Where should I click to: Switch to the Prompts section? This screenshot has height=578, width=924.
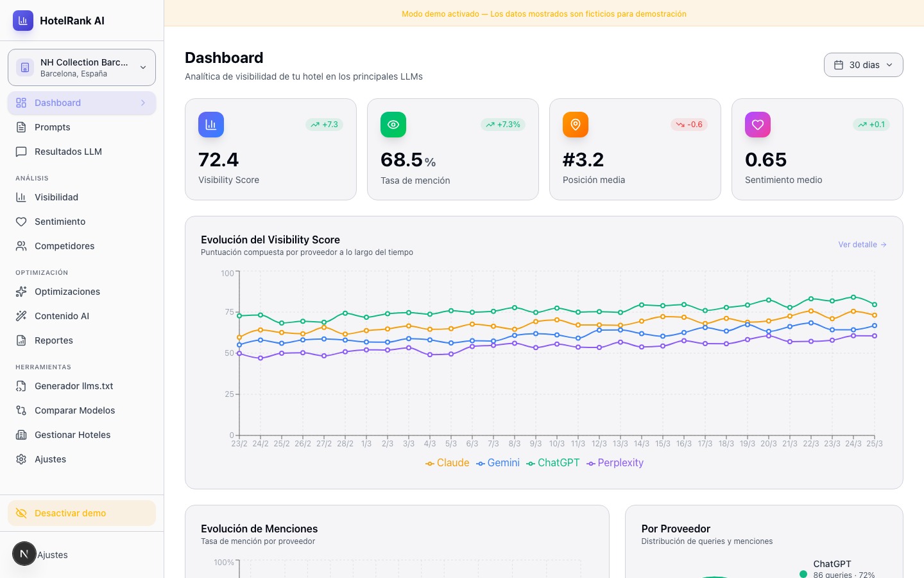click(x=53, y=127)
